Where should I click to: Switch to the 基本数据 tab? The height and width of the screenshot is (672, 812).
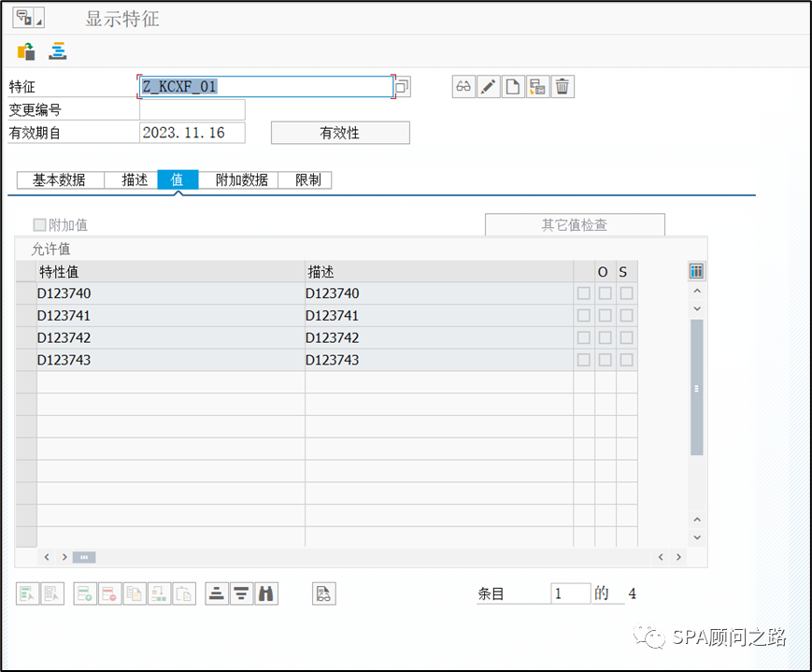[x=60, y=179]
